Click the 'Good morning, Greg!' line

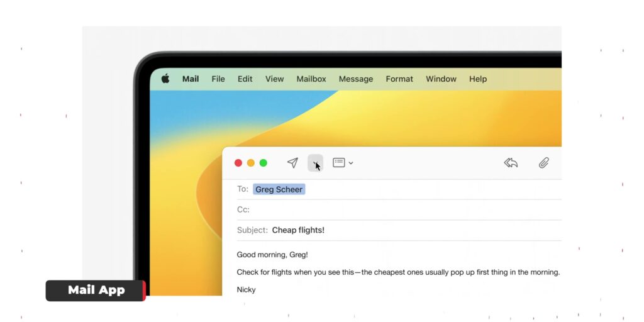coord(272,255)
